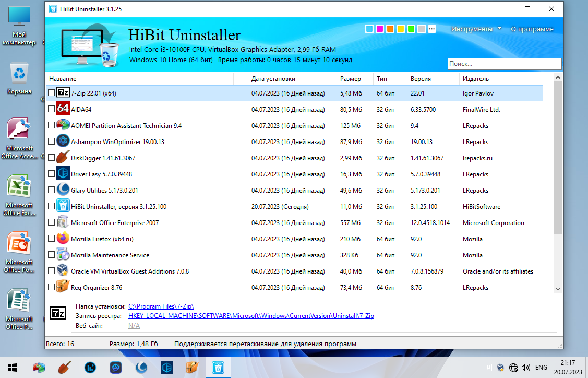
Task: Click the network globe tray icon
Action: point(513,368)
